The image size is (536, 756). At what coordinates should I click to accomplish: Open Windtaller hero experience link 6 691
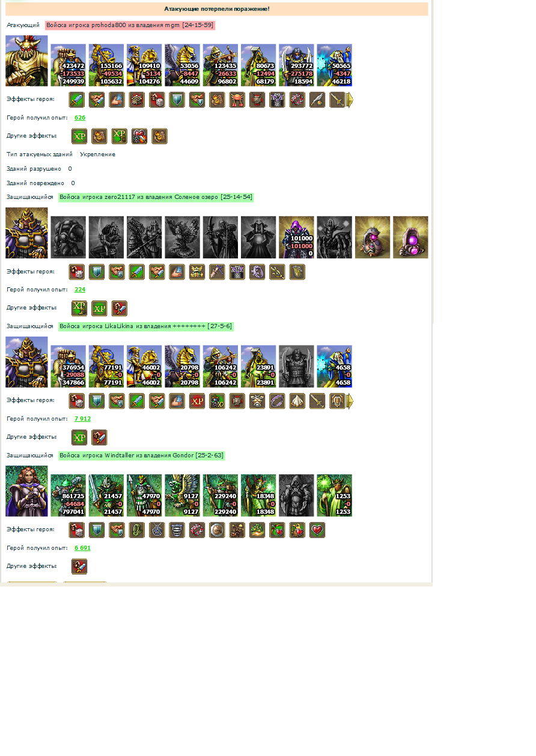(x=82, y=548)
